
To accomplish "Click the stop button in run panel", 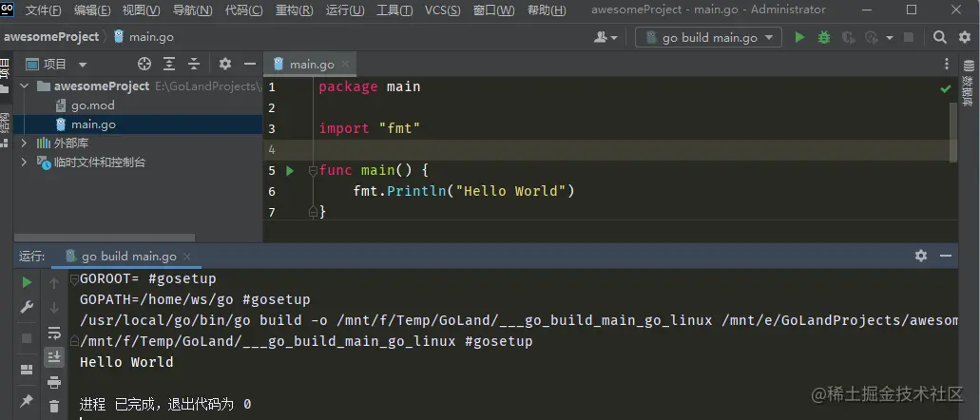I will tap(27, 338).
